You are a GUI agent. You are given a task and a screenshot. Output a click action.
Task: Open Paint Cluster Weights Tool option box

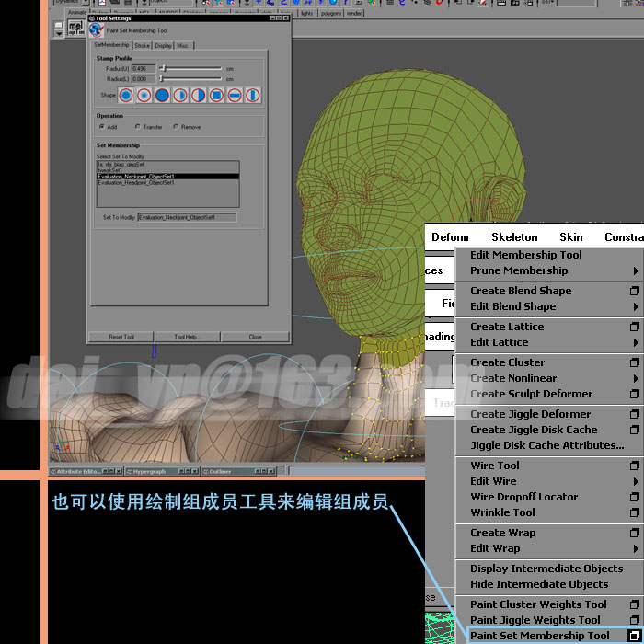pos(635,604)
